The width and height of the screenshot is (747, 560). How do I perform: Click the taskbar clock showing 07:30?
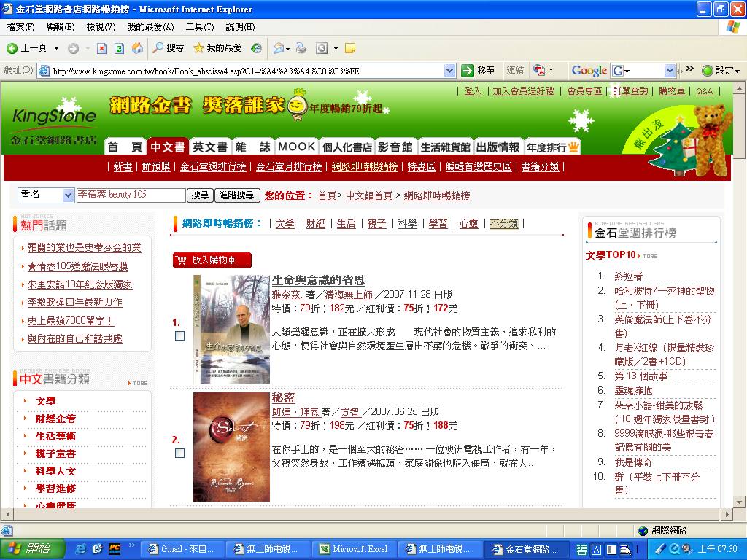[718, 549]
